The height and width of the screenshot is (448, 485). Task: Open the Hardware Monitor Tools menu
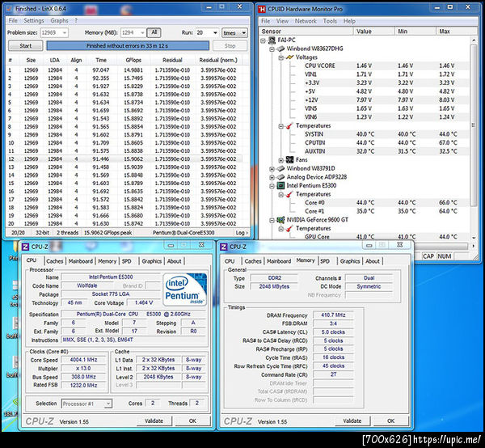330,21
